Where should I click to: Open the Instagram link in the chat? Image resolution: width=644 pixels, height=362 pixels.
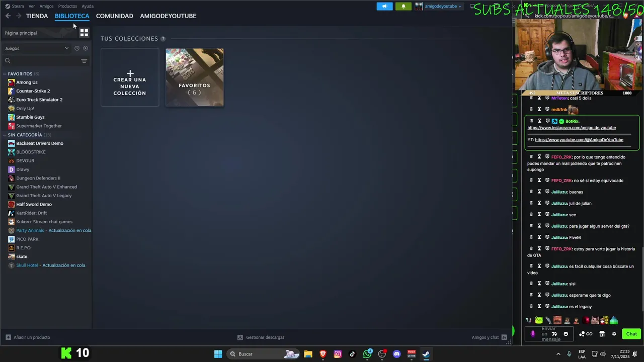(x=572, y=128)
